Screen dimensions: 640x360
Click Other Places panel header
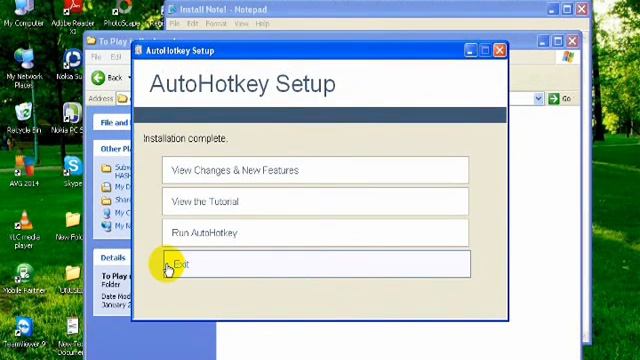point(113,149)
